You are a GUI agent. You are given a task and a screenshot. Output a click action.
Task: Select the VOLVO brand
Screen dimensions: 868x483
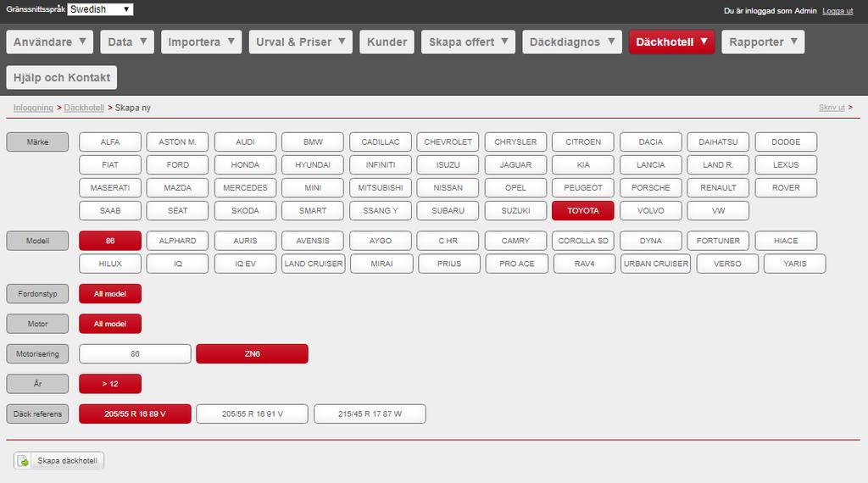click(x=650, y=211)
